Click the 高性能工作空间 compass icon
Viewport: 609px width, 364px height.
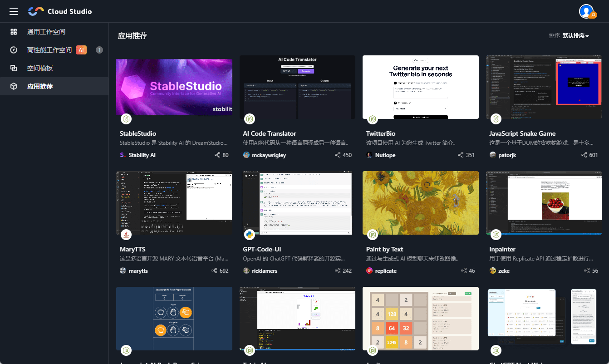(x=14, y=50)
